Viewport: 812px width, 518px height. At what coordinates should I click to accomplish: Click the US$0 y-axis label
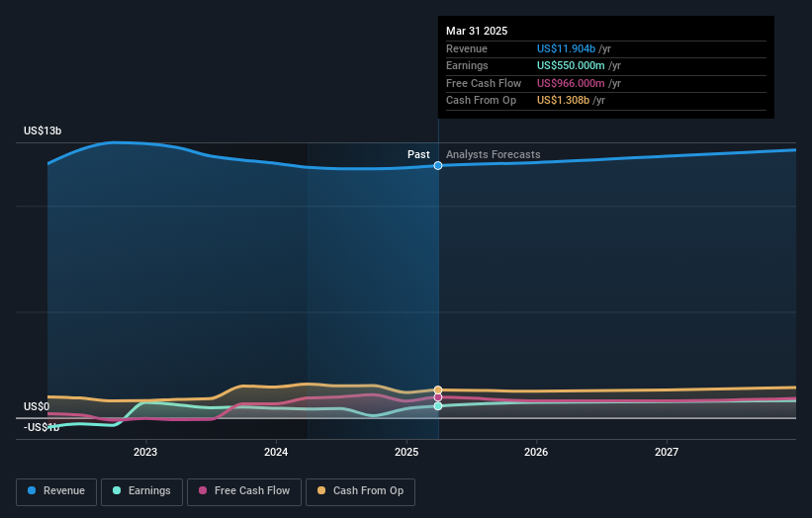[x=37, y=406]
